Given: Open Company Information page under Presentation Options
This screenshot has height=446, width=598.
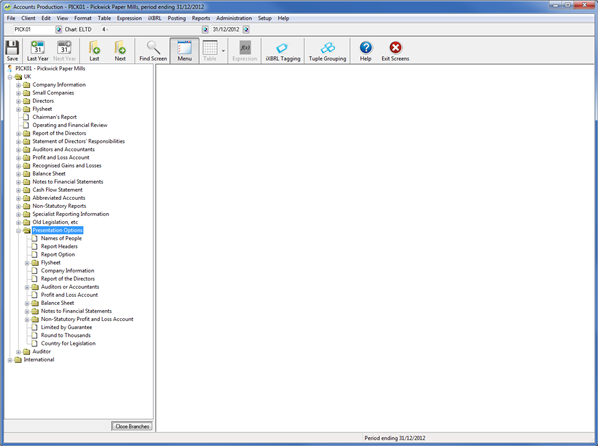Looking at the screenshot, I should [68, 270].
